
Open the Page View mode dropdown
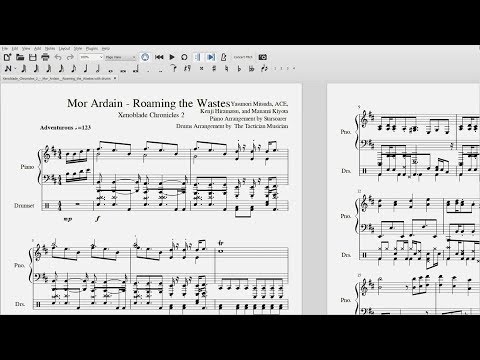(121, 57)
